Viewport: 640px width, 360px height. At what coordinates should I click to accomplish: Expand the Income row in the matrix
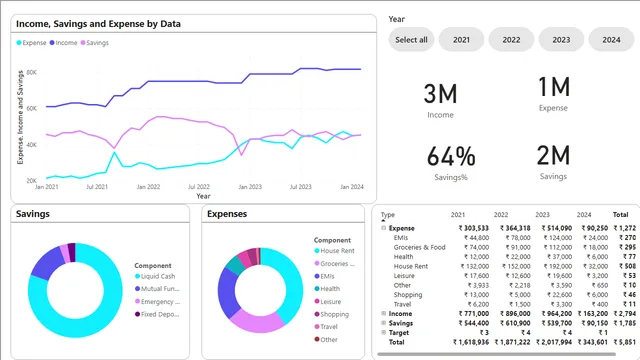pos(383,313)
